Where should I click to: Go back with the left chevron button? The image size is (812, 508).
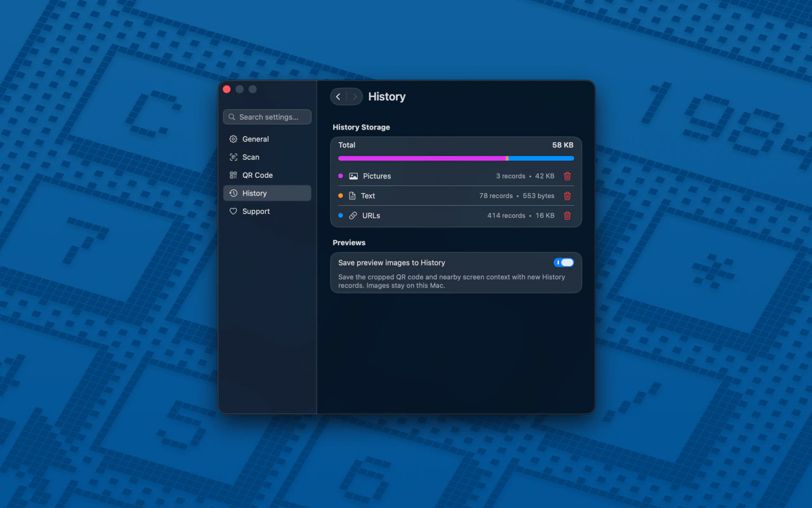pos(338,97)
